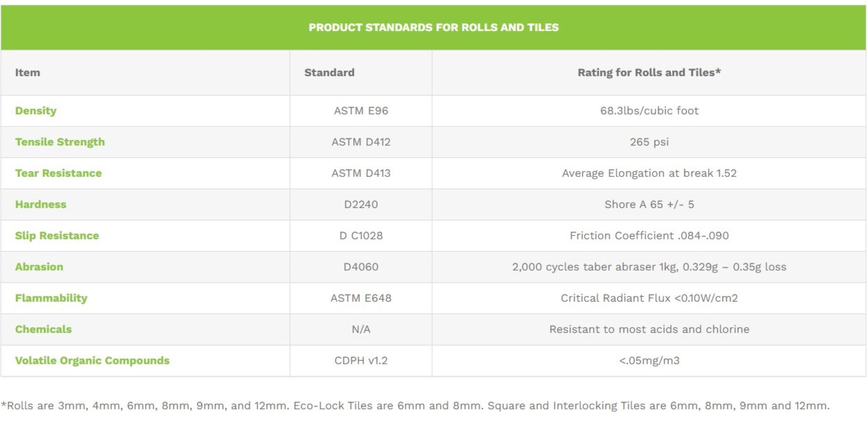
Task: Click the Chemicals row label
Action: [x=43, y=329]
